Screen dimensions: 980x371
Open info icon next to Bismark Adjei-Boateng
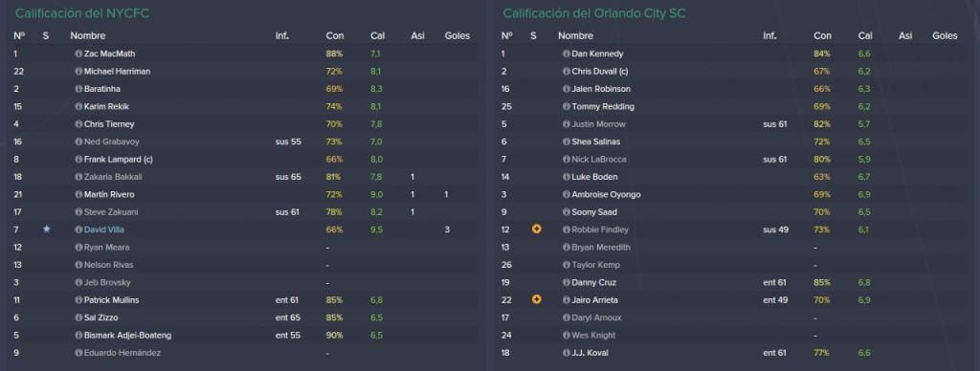78,336
